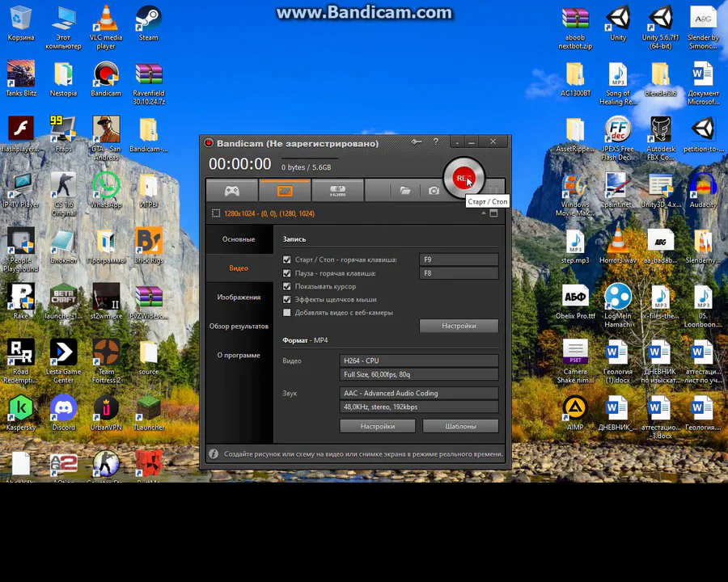Viewport: 728px width, 582px height.
Task: Open output folder icon in Bandicam
Action: tap(405, 191)
